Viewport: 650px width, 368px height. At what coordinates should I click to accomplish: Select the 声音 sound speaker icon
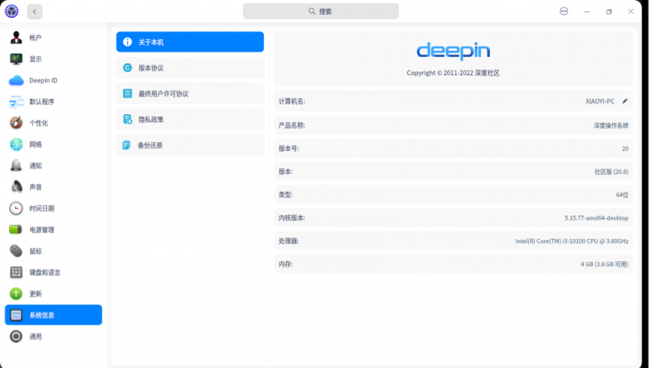[x=16, y=187]
